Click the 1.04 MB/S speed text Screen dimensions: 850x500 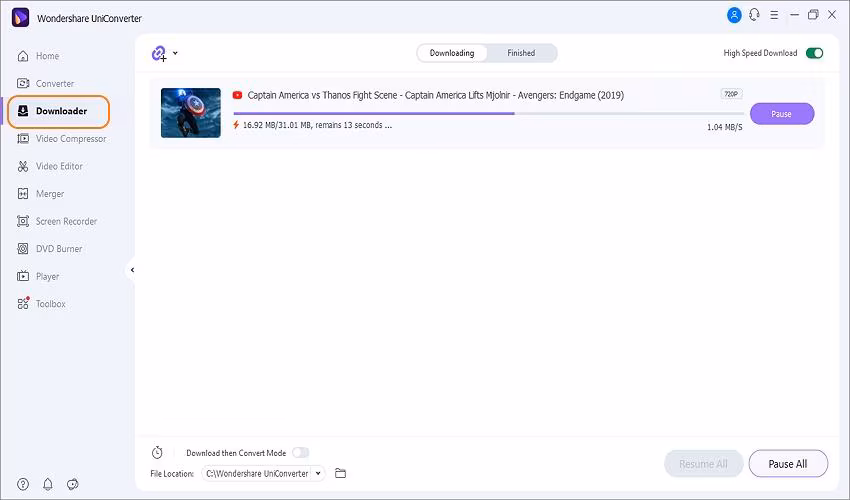click(725, 127)
